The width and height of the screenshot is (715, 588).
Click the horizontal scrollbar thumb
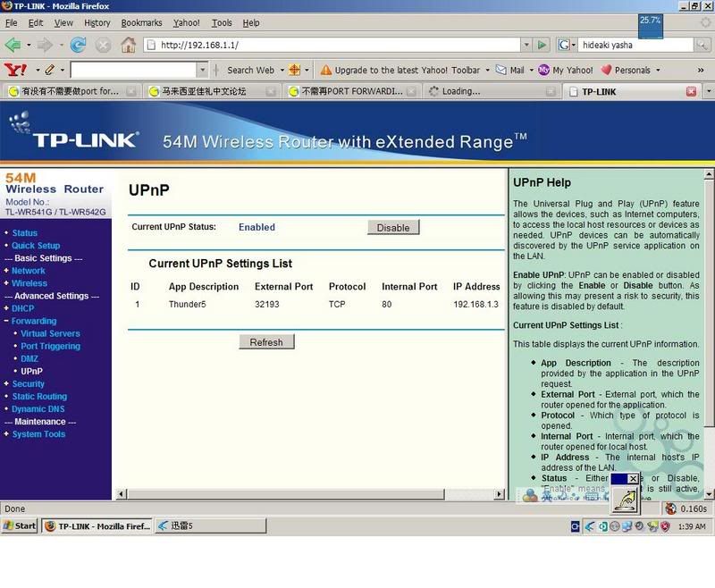pyautogui.click(x=286, y=493)
